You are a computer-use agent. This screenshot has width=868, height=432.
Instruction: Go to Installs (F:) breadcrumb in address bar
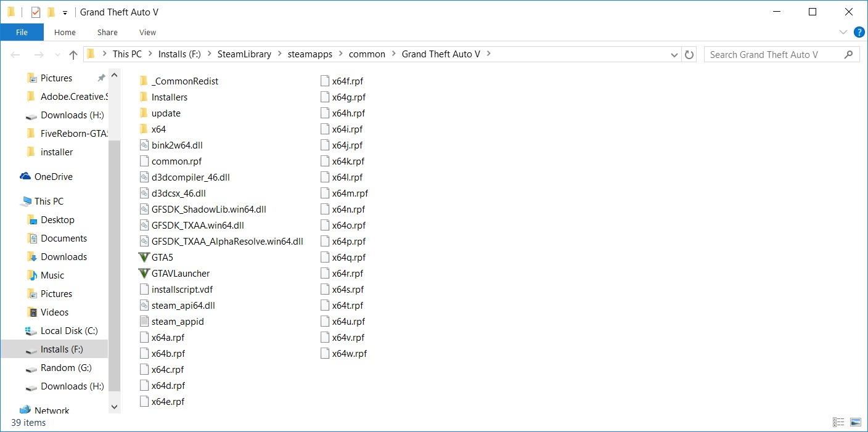pyautogui.click(x=179, y=54)
